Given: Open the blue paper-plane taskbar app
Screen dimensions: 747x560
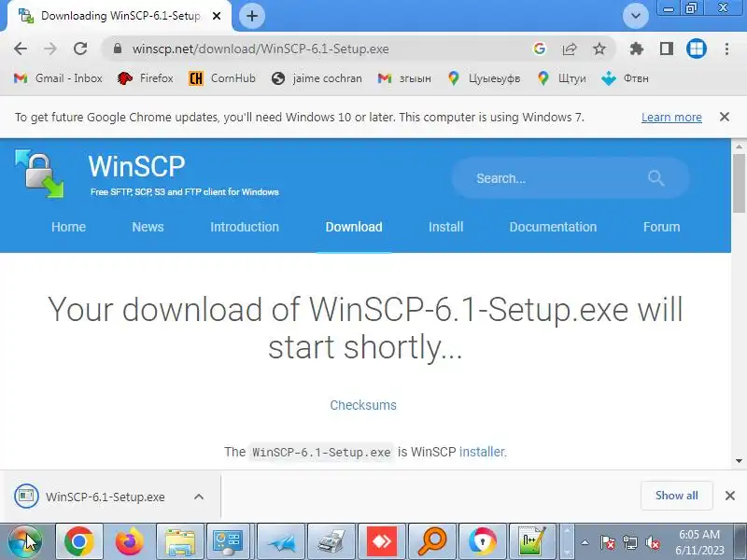Looking at the screenshot, I should pyautogui.click(x=281, y=541).
